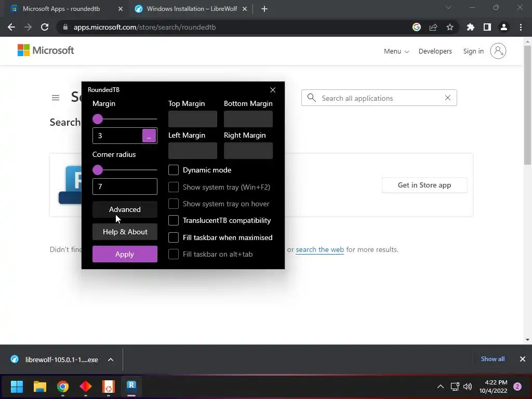Open the Chrome profile avatar icon
This screenshot has height=399, width=532.
[x=504, y=27]
